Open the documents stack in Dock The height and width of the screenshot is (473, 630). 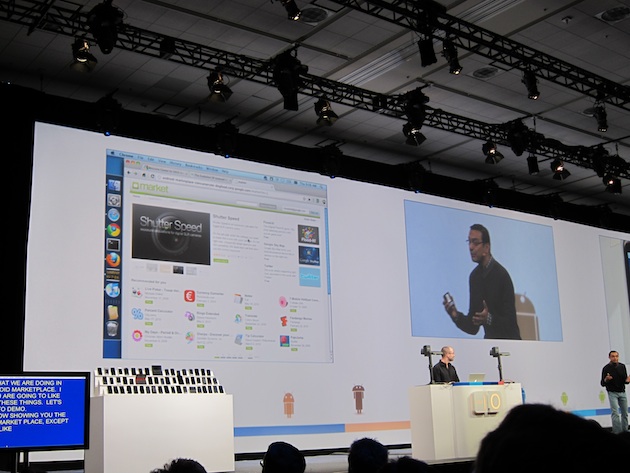(112, 312)
